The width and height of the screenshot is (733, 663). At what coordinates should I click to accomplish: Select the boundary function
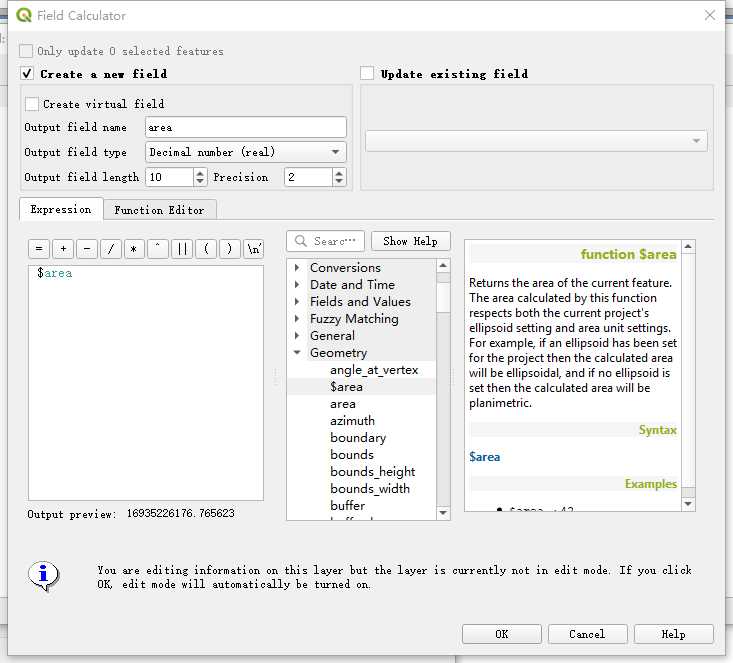click(358, 438)
